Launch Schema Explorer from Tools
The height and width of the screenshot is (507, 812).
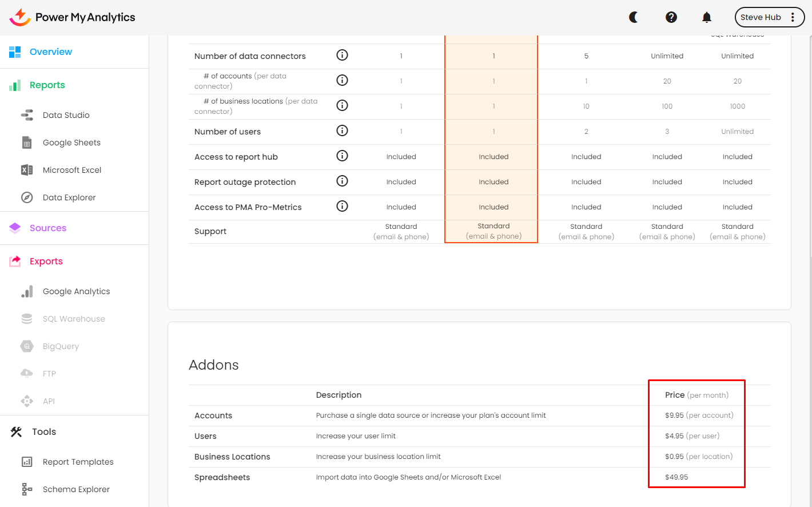(x=76, y=489)
